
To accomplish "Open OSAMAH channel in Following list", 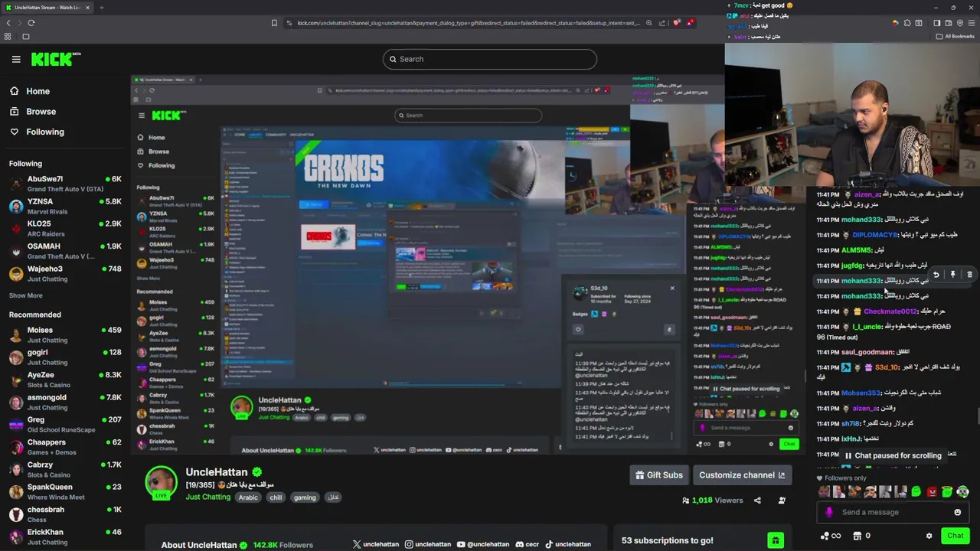I will point(65,251).
